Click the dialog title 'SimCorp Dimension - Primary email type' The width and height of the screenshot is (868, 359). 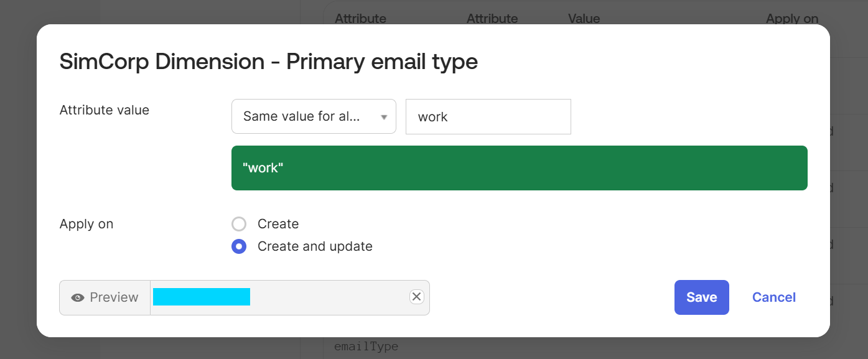tap(269, 62)
